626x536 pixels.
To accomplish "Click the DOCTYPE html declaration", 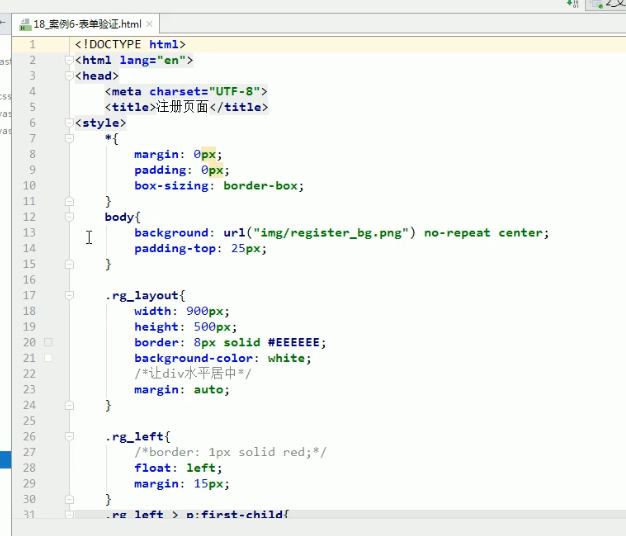I will pos(130,44).
